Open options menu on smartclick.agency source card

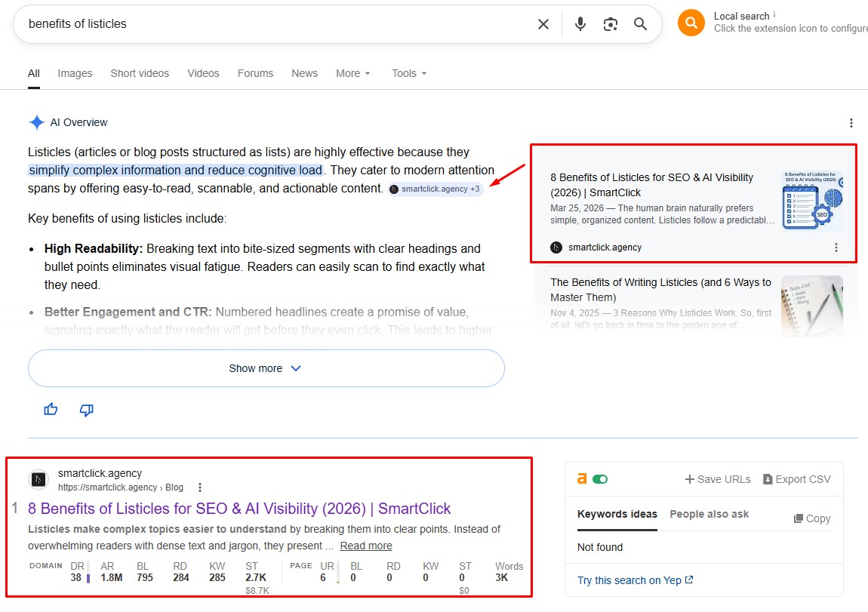(x=836, y=248)
